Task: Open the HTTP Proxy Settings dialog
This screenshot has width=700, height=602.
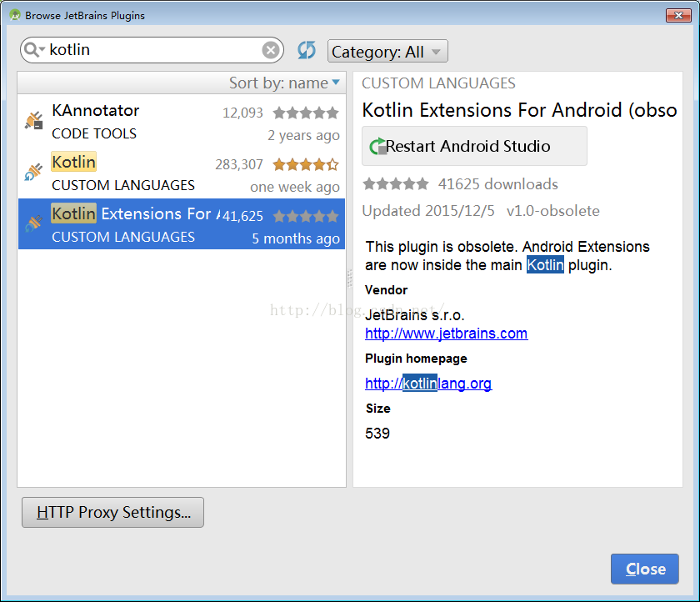Action: click(x=112, y=513)
